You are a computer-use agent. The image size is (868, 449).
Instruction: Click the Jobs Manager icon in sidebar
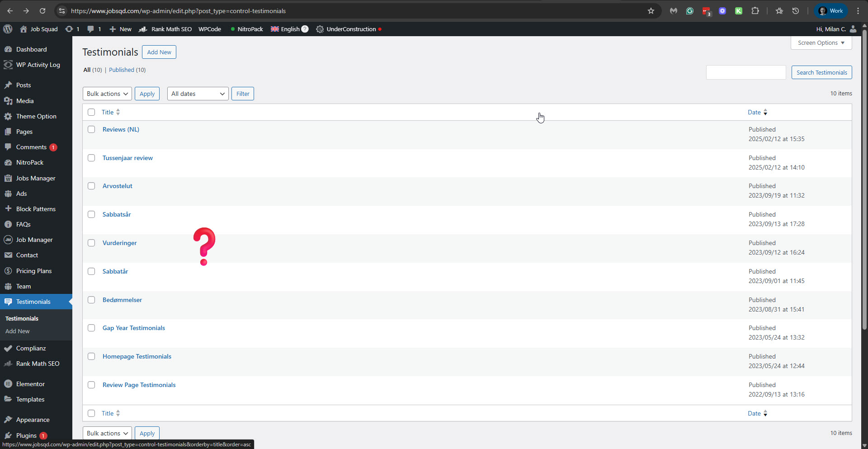8,178
